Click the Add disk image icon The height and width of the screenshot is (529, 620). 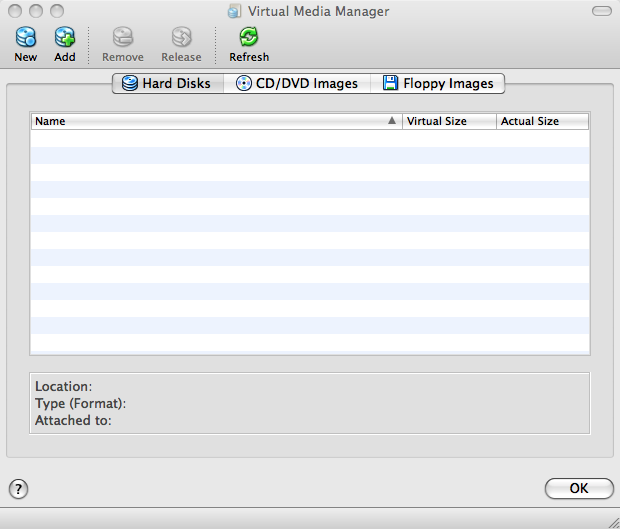65,38
